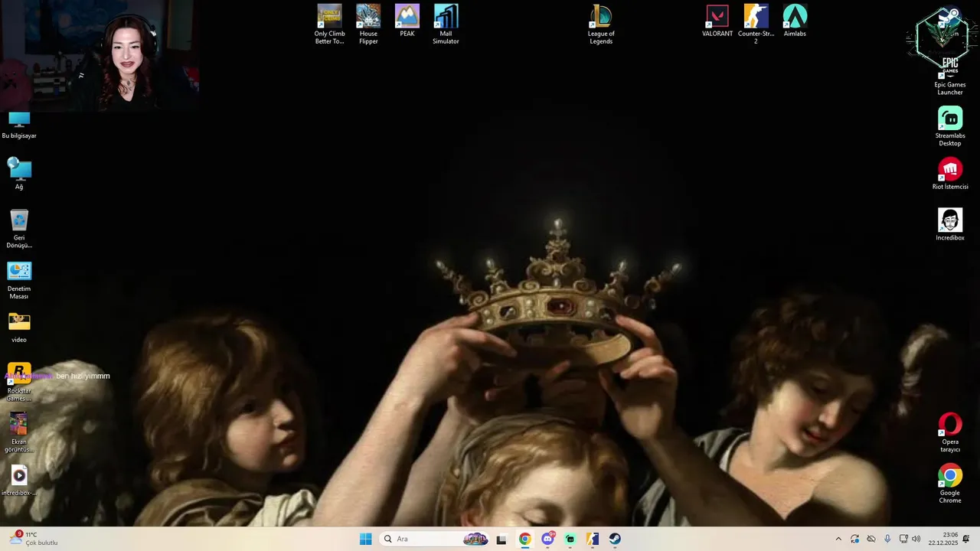Select the Ekran görüntüsü image file

19,432
